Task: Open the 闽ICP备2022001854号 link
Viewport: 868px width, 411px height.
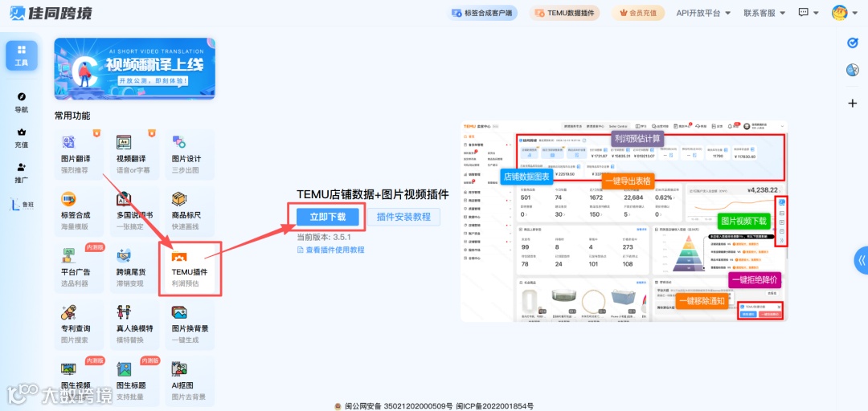Action: point(494,406)
